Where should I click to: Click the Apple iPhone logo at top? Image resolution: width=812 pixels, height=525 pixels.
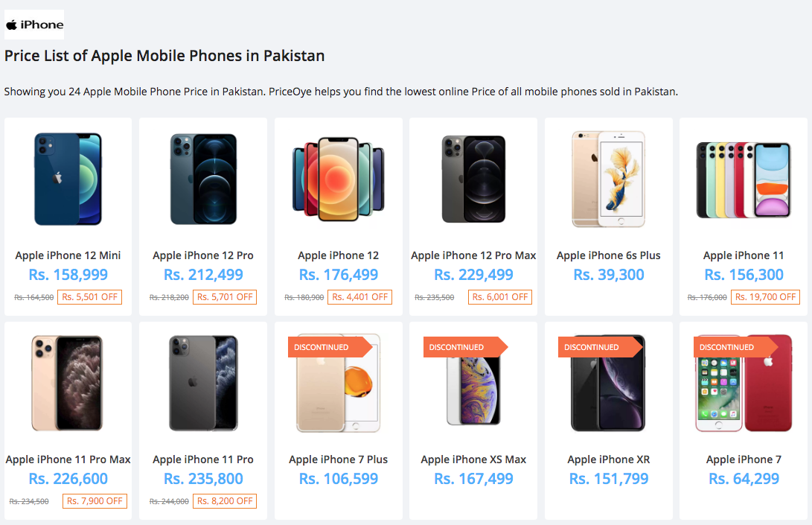[34, 25]
